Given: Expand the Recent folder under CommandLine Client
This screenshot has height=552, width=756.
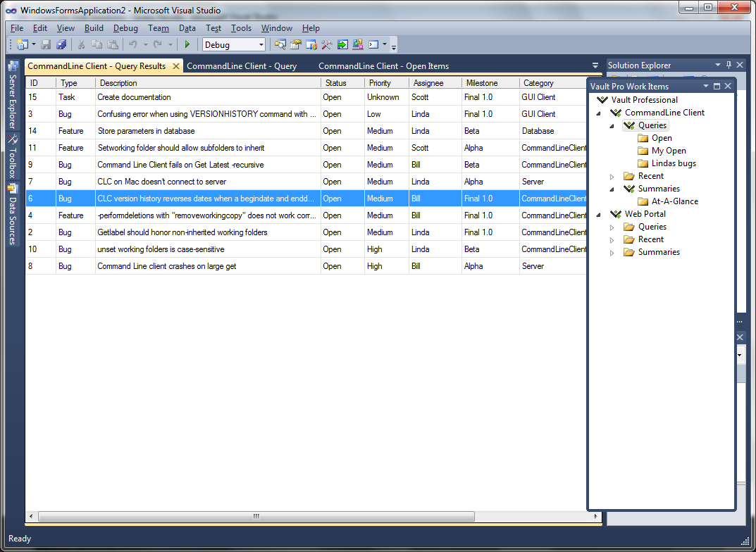Looking at the screenshot, I should 612,176.
